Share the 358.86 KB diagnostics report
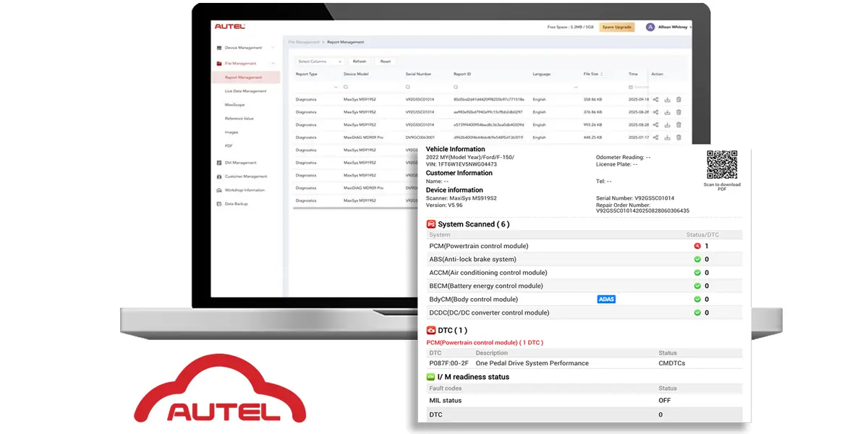868x434 pixels. (x=655, y=100)
